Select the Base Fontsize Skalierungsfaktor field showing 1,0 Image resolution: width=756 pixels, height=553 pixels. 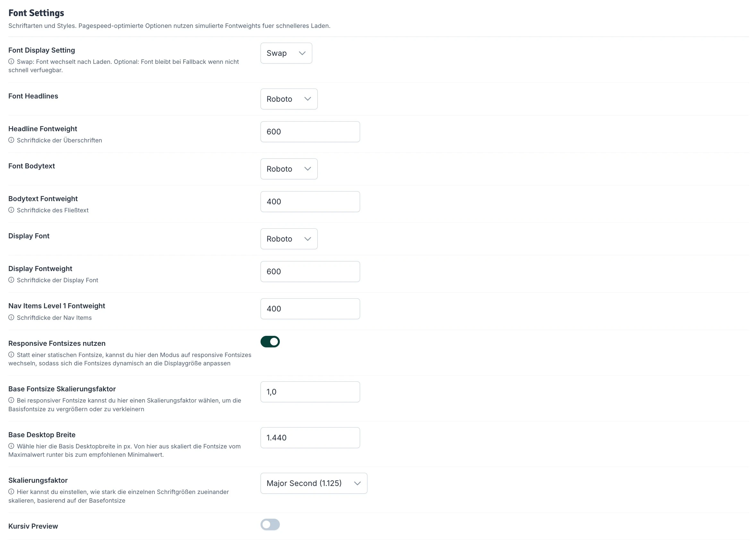pyautogui.click(x=310, y=391)
